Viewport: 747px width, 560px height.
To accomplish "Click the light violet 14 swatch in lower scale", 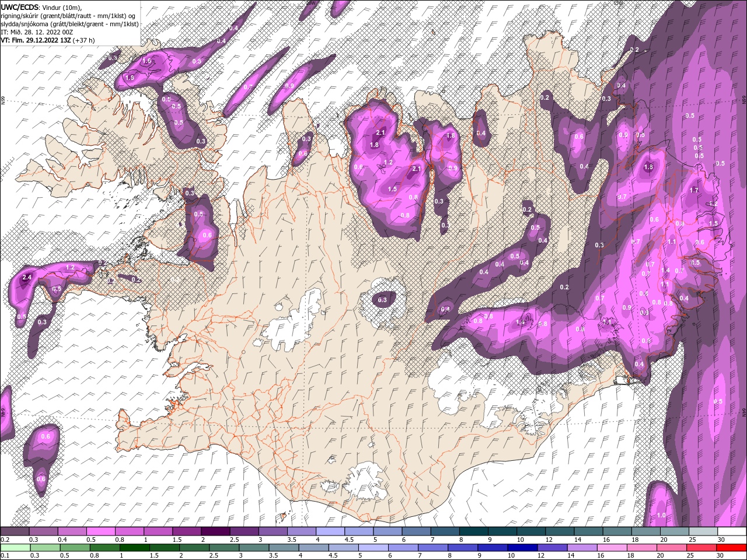I will (x=582, y=548).
